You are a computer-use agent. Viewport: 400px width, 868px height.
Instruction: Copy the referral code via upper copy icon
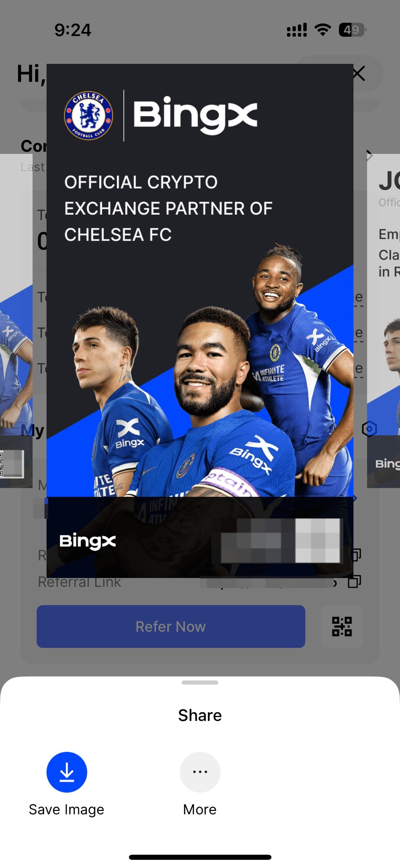[357, 554]
